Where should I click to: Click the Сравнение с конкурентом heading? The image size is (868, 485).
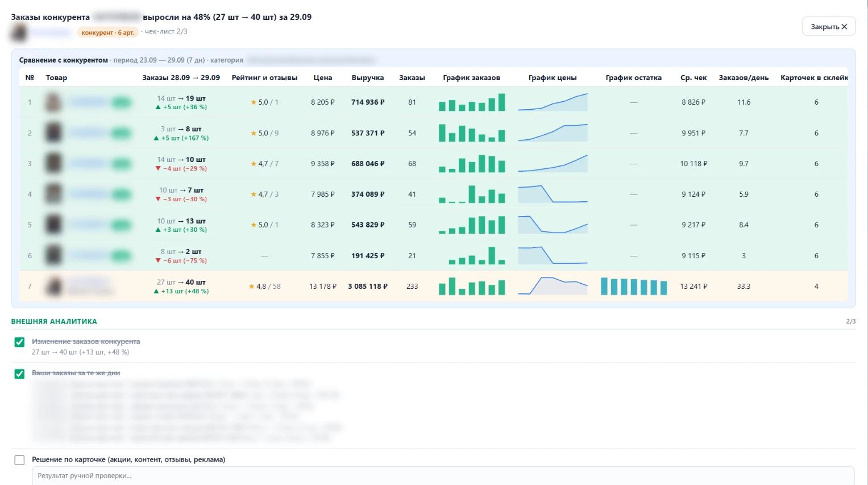63,60
